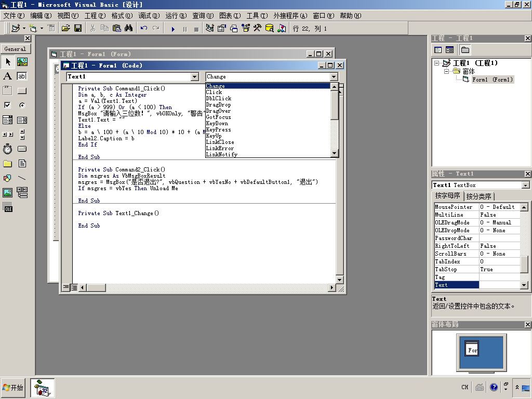The width and height of the screenshot is (532, 399).
Task: Select the FileListBox control tool
Action: pyautogui.click(x=22, y=164)
